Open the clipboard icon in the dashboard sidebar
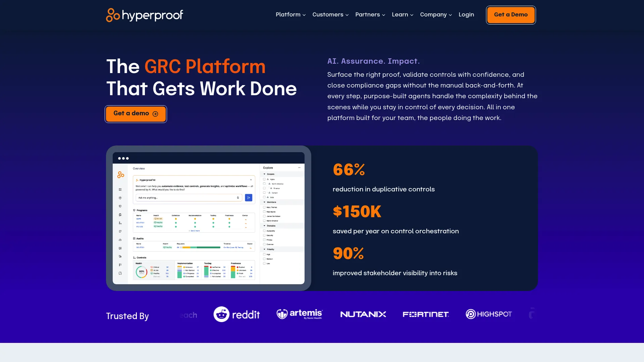Screen dimensions: 644x362 pyautogui.click(x=120, y=215)
